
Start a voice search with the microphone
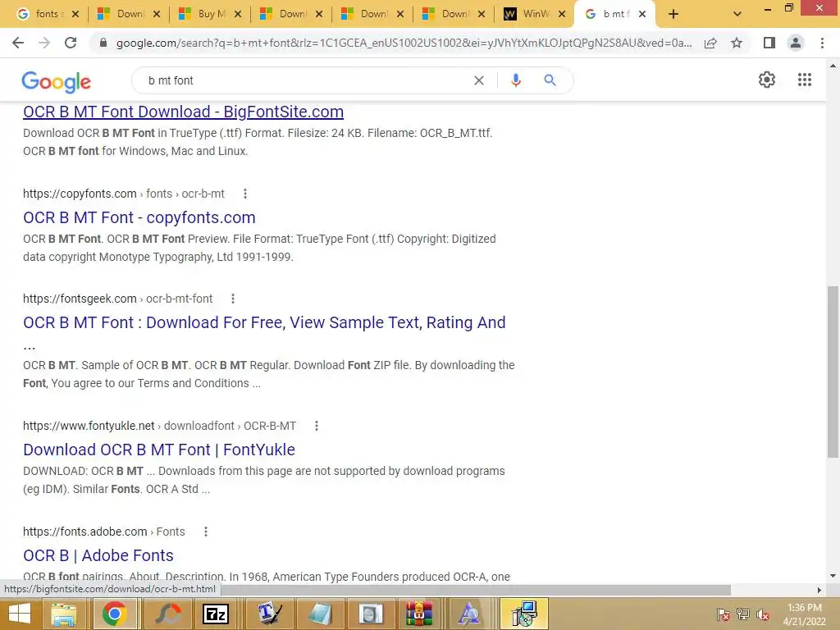click(515, 80)
